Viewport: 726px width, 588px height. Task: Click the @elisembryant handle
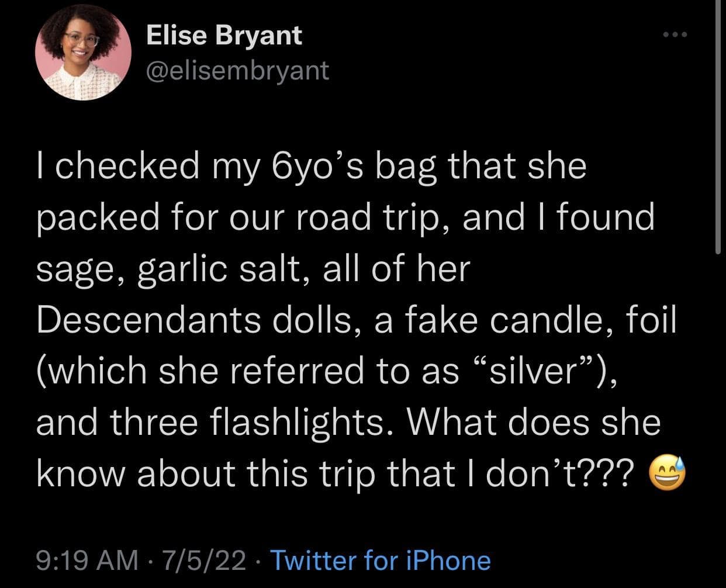237,71
